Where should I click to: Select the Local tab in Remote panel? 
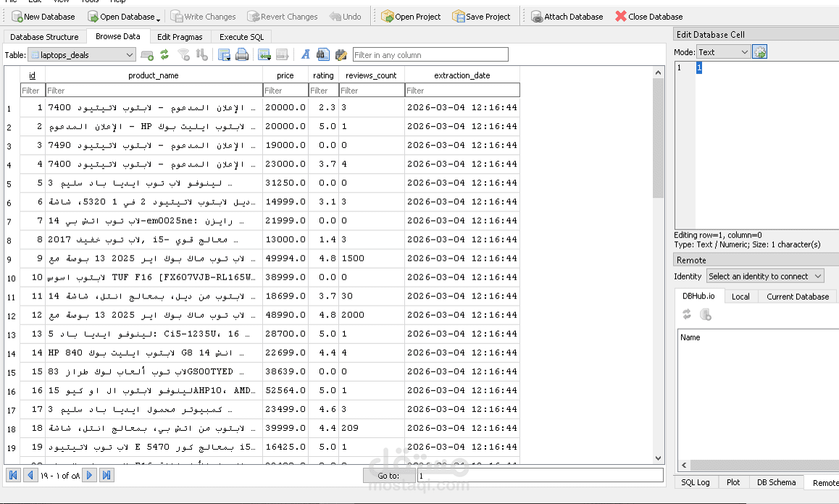(x=740, y=296)
